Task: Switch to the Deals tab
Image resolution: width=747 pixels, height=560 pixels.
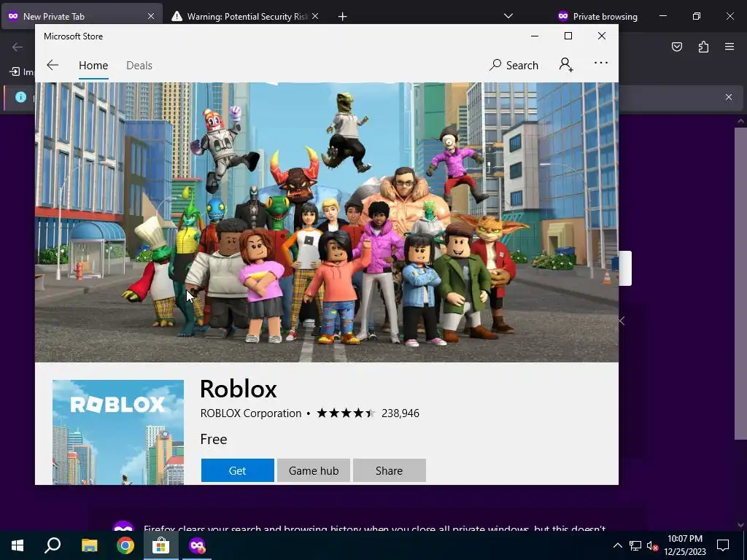Action: [x=139, y=65]
